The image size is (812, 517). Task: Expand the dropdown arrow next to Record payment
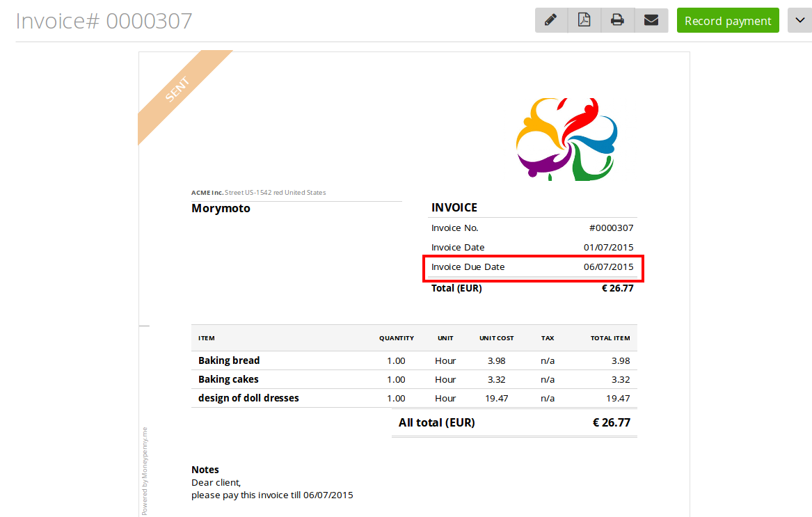799,20
